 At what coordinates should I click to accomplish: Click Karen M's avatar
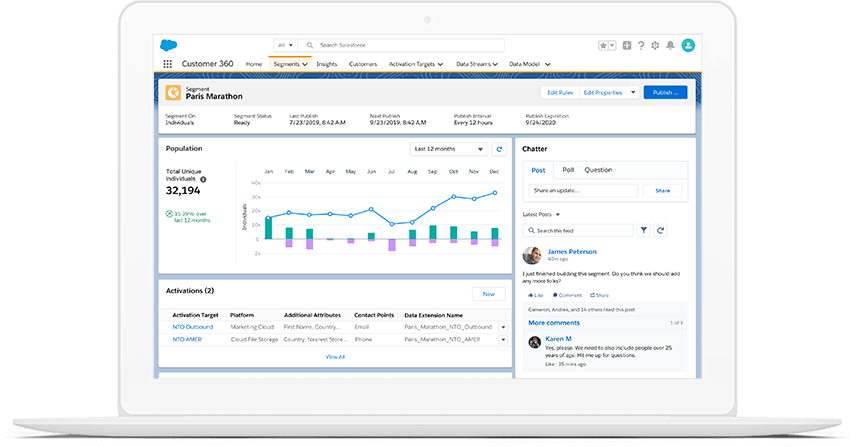(535, 343)
